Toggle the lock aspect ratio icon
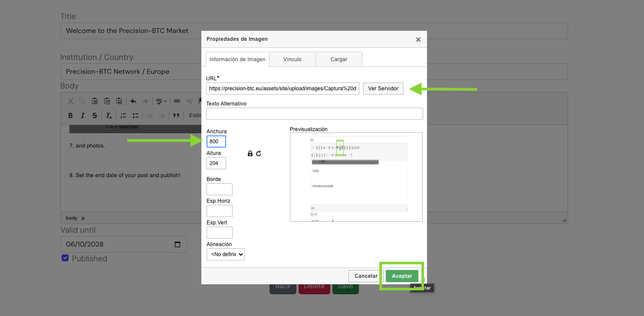The image size is (644, 316). point(250,154)
